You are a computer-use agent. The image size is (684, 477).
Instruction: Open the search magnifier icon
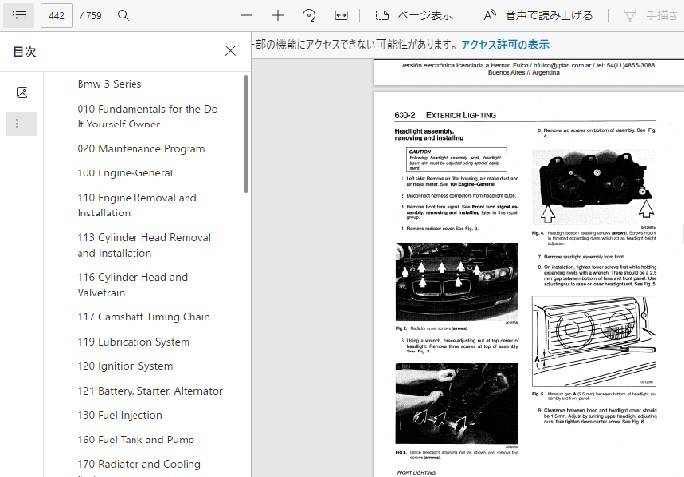123,15
